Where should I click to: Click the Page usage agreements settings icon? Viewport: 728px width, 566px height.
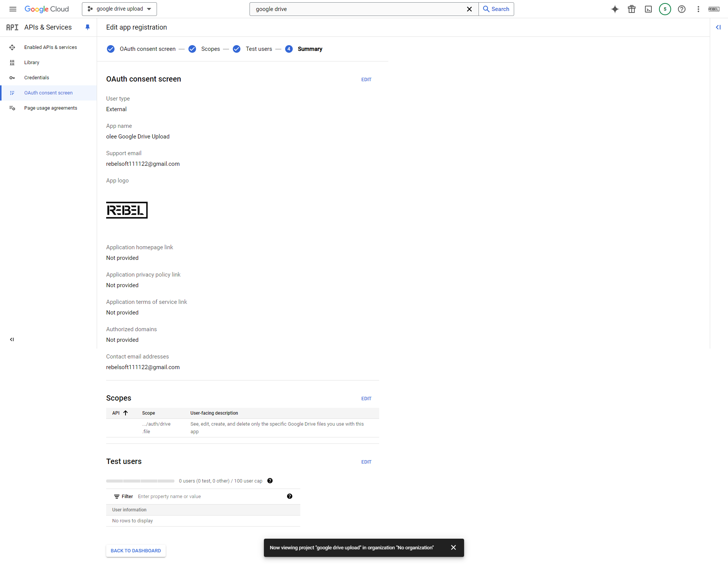click(12, 108)
